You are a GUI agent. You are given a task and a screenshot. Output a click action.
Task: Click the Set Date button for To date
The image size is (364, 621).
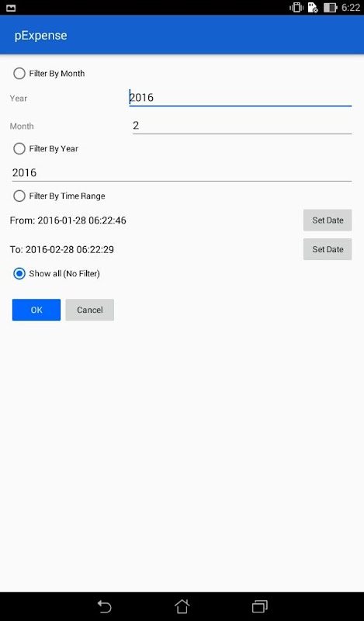click(328, 249)
